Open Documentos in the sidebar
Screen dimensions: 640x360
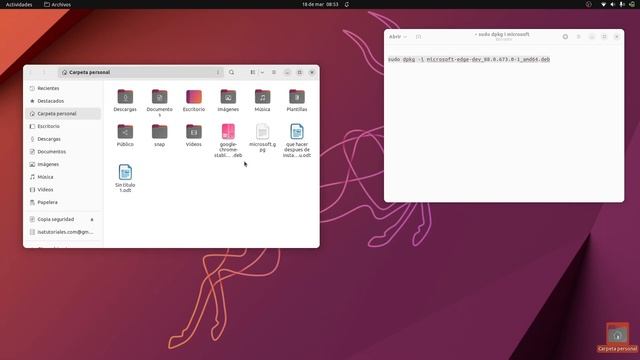[x=63, y=151]
